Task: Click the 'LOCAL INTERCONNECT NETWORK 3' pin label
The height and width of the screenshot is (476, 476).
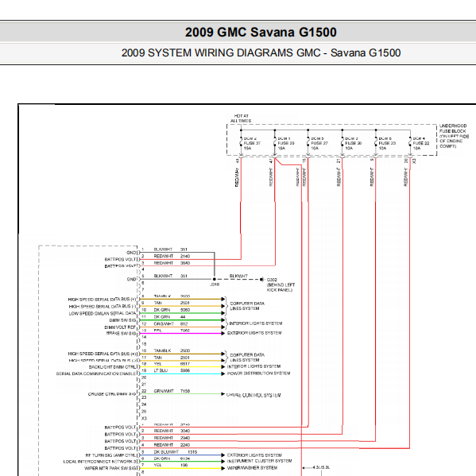Action: click(x=100, y=462)
